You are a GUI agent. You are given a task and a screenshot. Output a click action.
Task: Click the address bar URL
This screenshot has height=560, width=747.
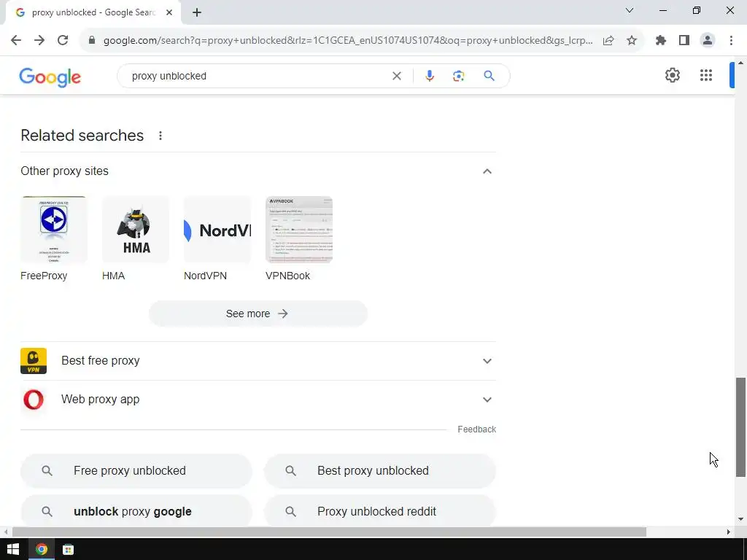click(x=348, y=41)
